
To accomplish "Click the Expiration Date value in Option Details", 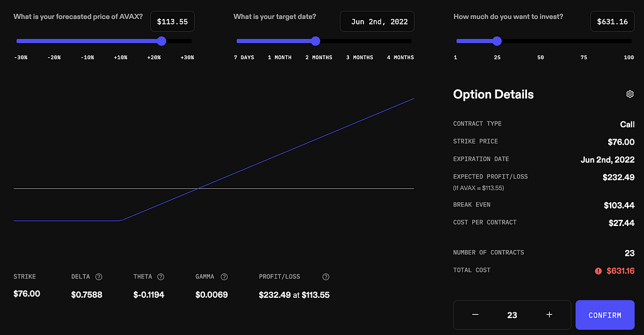I will (x=608, y=159).
